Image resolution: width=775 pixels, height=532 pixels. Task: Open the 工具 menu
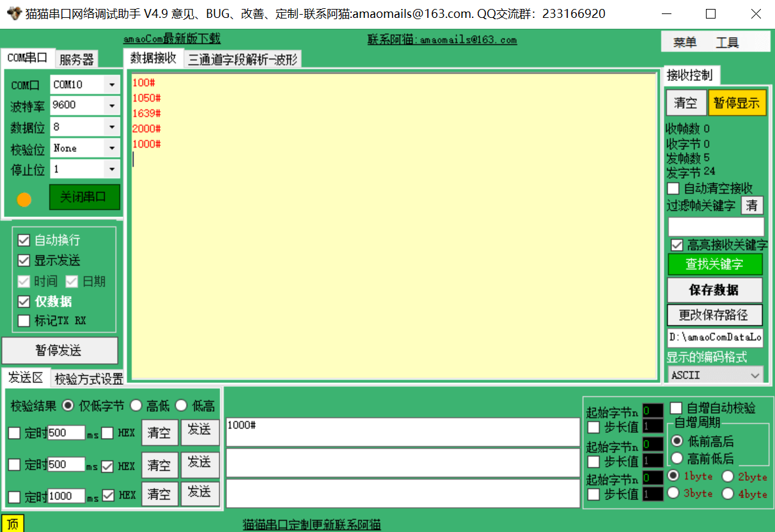[x=727, y=43]
